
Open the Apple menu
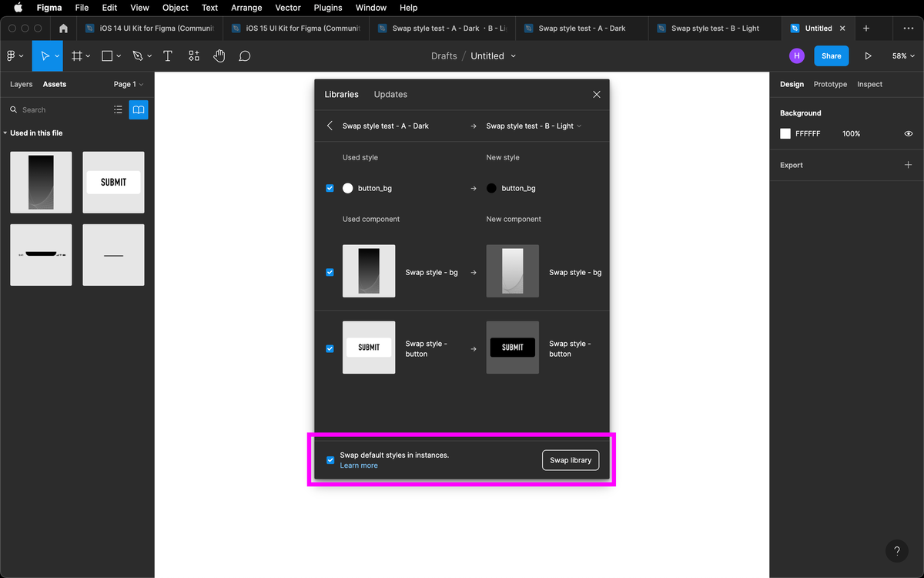pos(17,8)
